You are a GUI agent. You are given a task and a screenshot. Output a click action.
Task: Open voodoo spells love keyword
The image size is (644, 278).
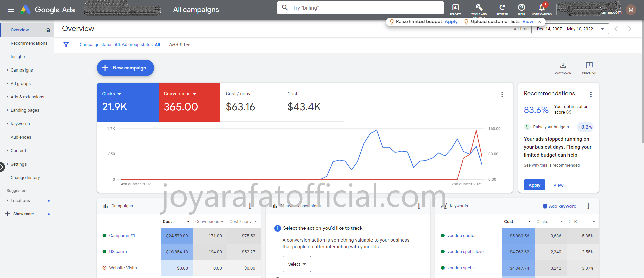coord(465,252)
